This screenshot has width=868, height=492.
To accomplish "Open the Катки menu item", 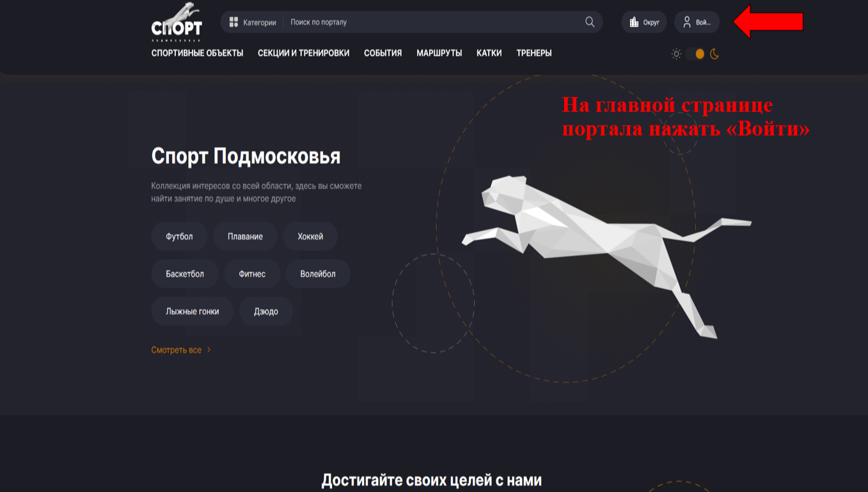I will coord(489,53).
